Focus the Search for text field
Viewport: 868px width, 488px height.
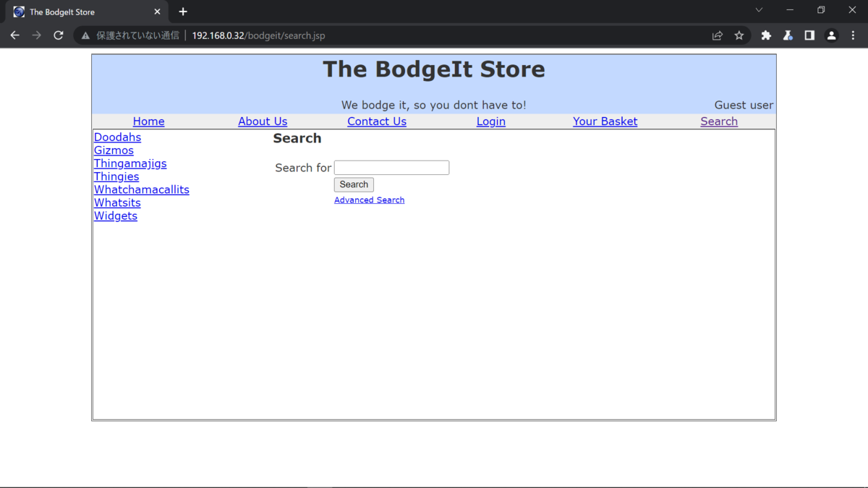click(391, 168)
